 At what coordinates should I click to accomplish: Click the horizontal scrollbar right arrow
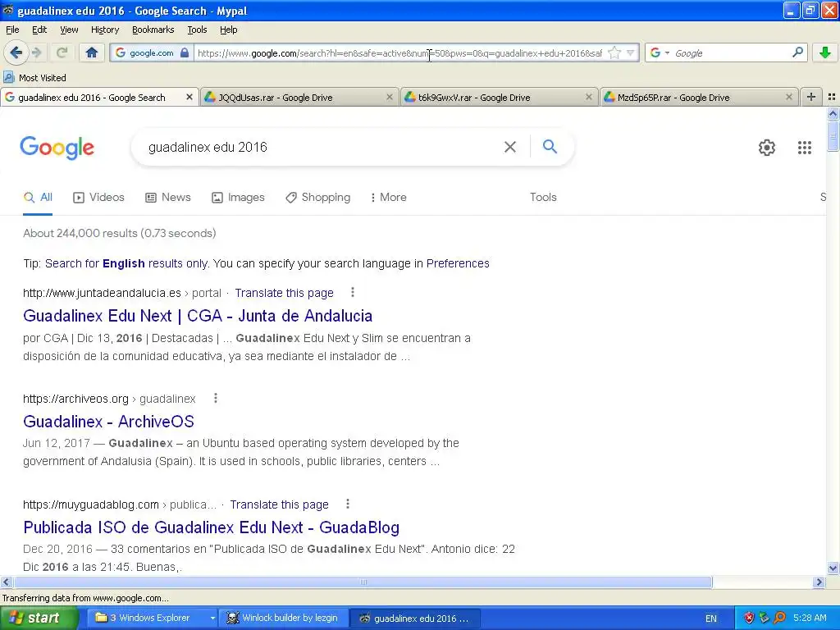click(x=819, y=582)
